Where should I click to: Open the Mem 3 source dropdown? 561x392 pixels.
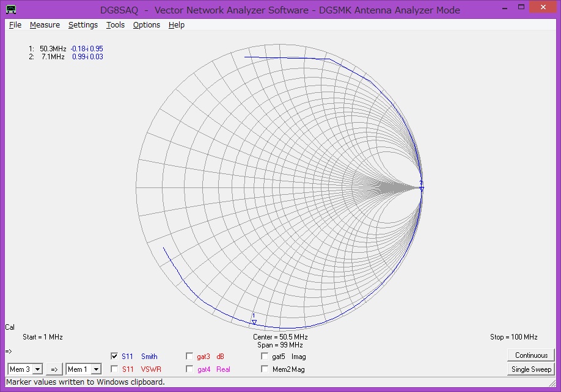pyautogui.click(x=37, y=369)
